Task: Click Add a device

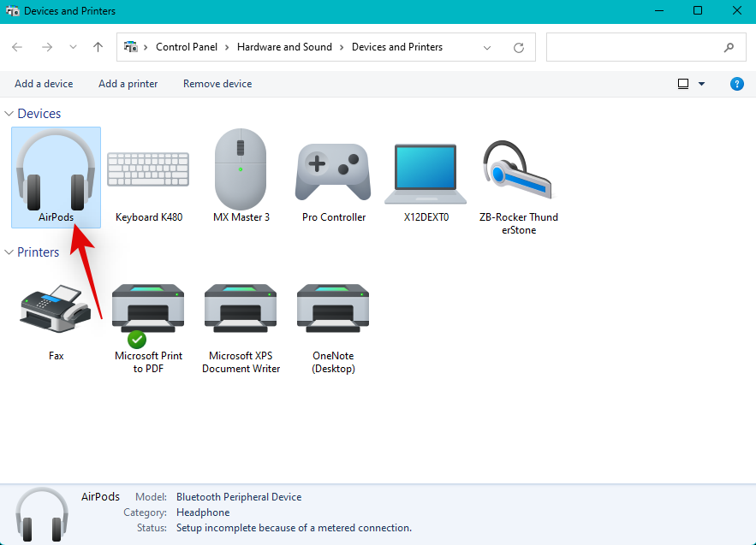Action: click(x=44, y=84)
